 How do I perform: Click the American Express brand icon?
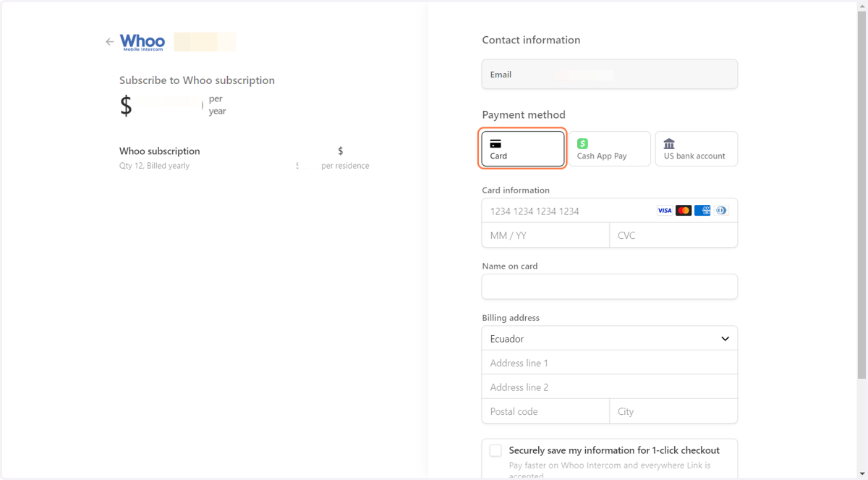pyautogui.click(x=702, y=211)
